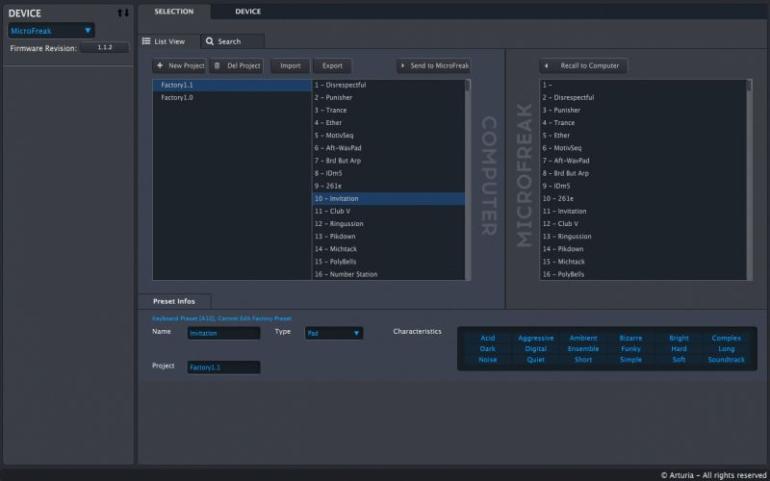Select '11 – Club V' in Computer list

tap(388, 211)
